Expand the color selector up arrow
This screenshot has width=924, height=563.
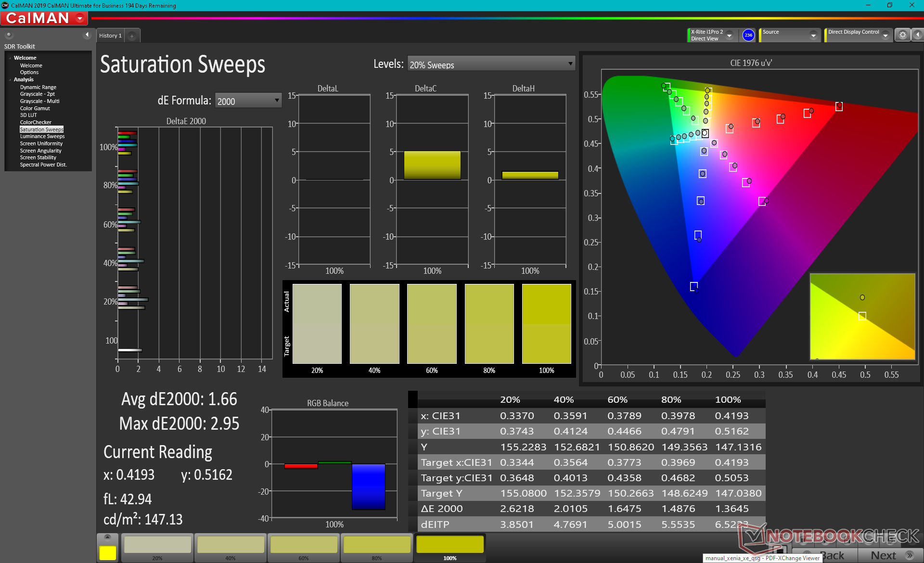tap(107, 537)
